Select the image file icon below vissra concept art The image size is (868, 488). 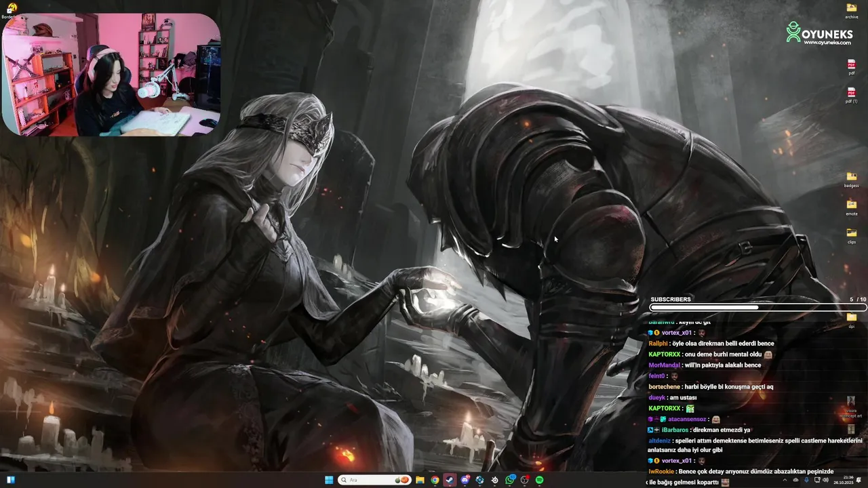(850, 429)
